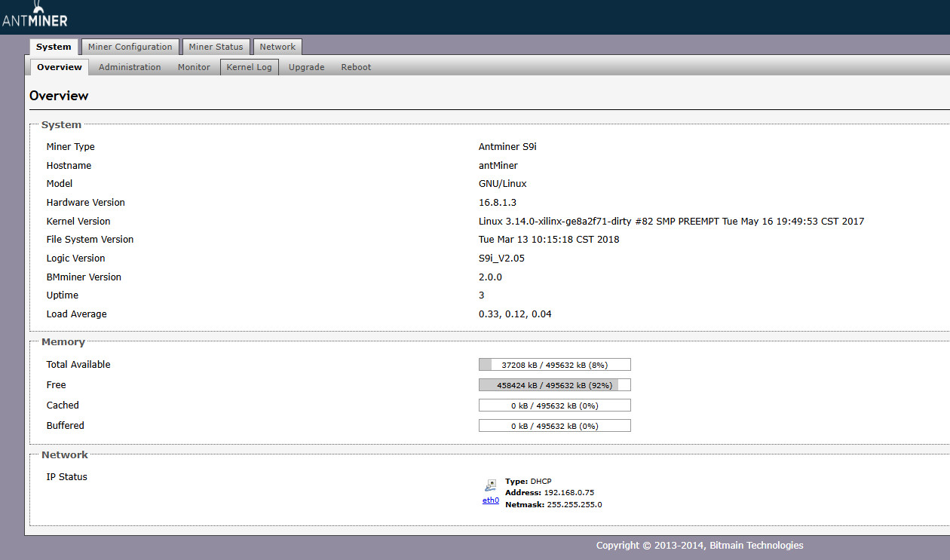Click the 'Model' label
This screenshot has width=950, height=560.
[x=60, y=184]
